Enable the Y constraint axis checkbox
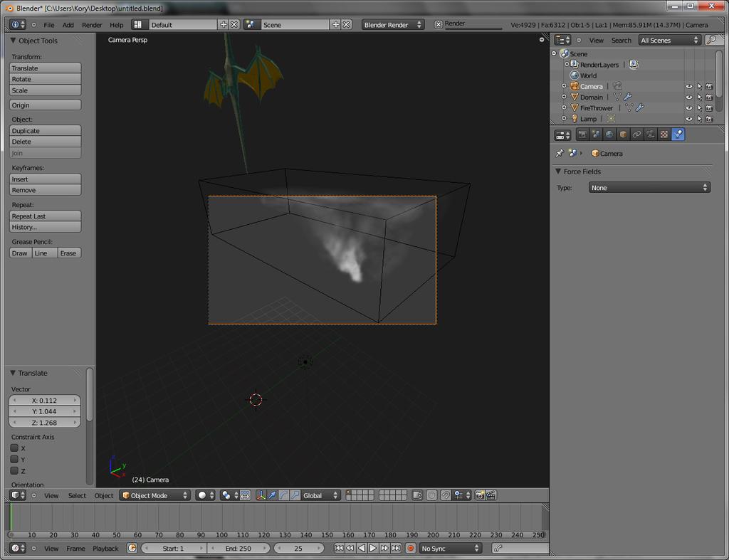729x560 pixels. coord(14,459)
